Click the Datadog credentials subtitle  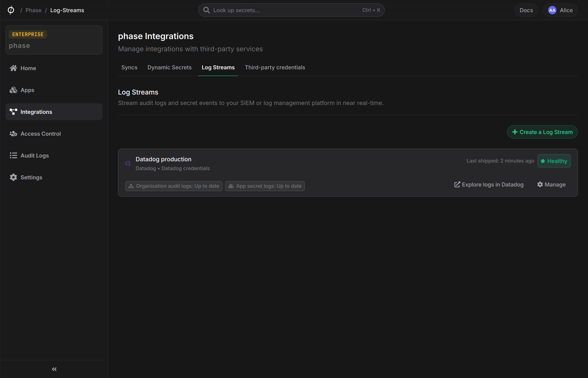185,168
